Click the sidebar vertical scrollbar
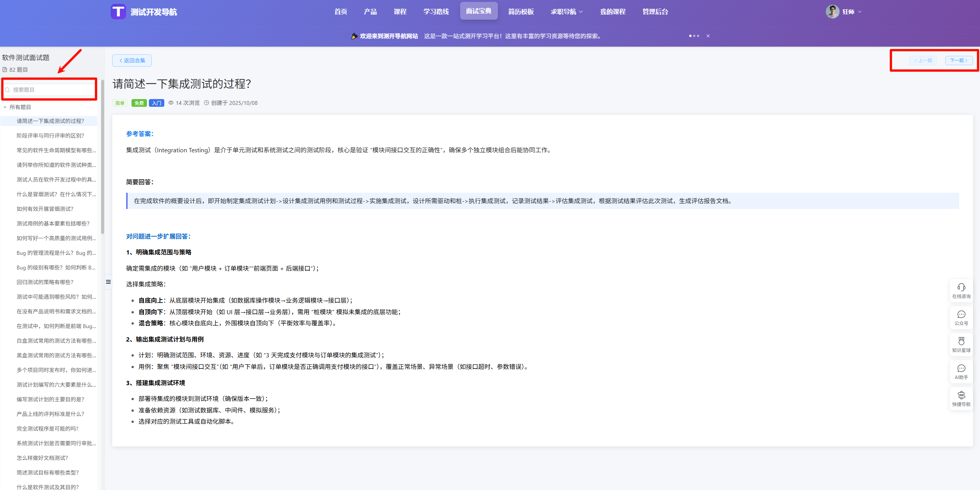Viewport: 980px width, 490px height. point(102,156)
